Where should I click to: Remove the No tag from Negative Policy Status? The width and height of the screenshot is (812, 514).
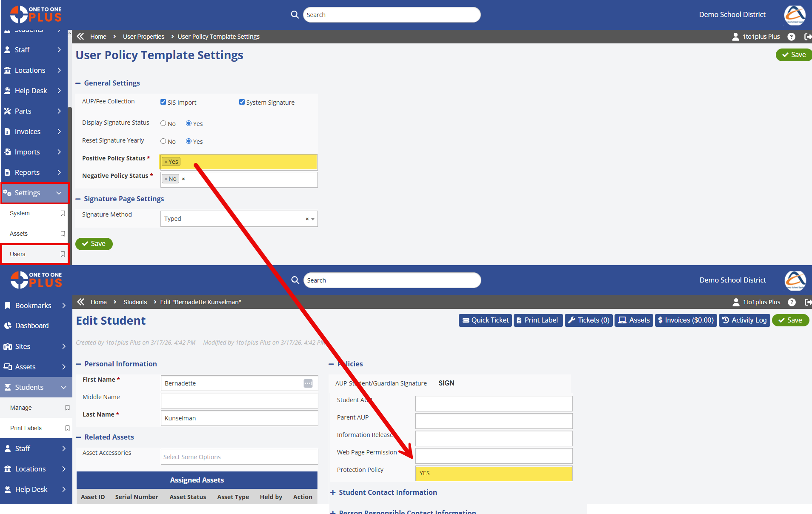(x=166, y=179)
